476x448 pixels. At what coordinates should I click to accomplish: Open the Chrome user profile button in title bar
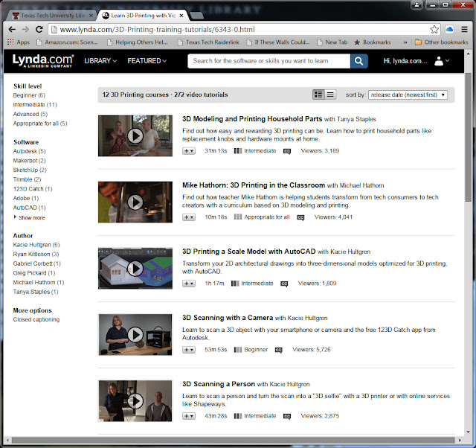pyautogui.click(x=416, y=5)
